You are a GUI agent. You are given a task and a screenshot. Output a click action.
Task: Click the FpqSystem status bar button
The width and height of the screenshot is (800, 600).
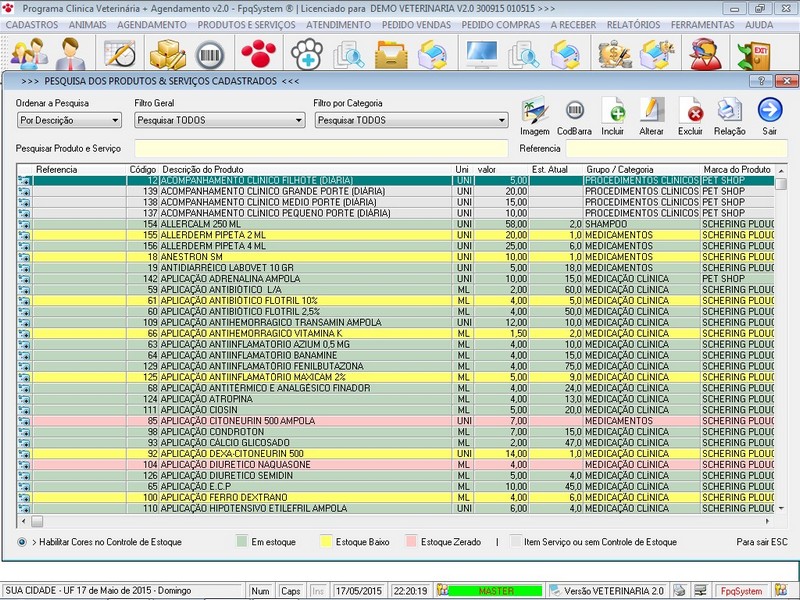(742, 591)
